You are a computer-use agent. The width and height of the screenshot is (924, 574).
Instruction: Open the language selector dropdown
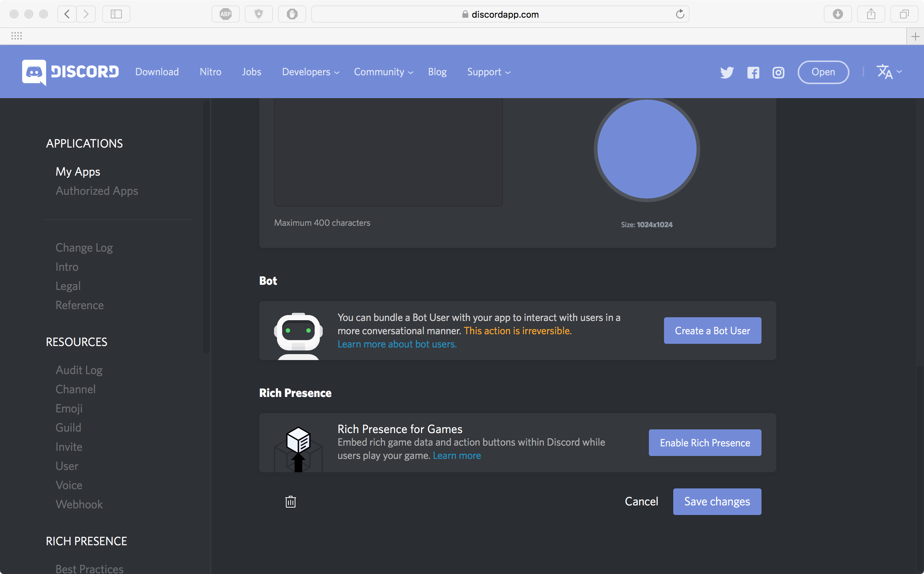click(889, 72)
